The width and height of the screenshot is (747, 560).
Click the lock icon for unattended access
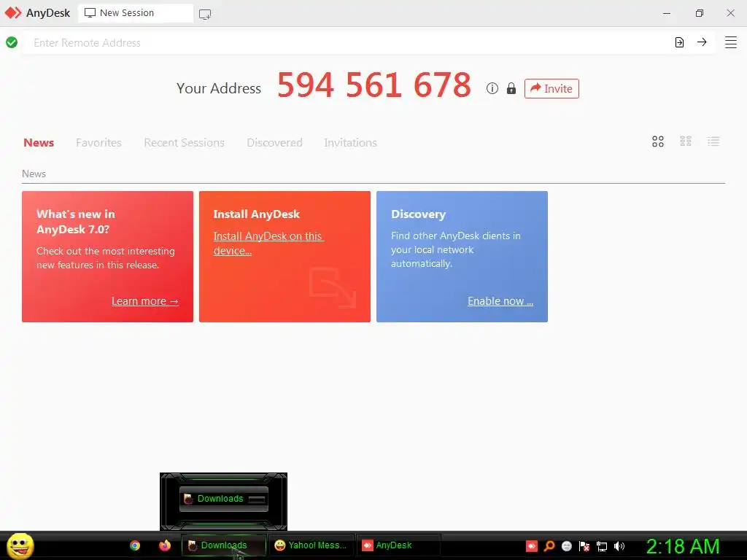(x=511, y=88)
